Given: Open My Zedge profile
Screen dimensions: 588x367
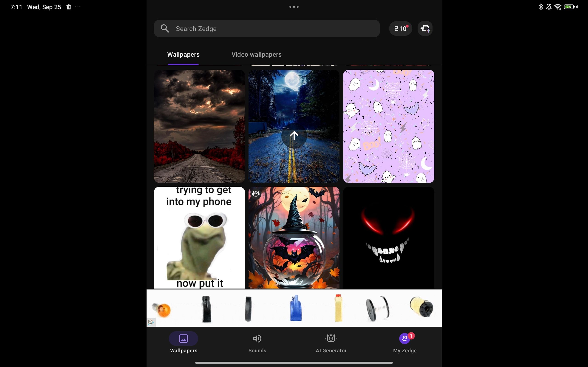Looking at the screenshot, I should (x=404, y=342).
